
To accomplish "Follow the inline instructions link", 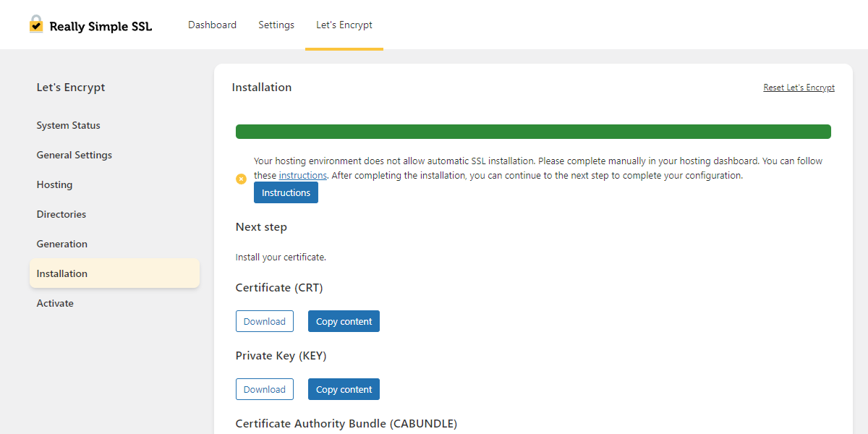I will [x=303, y=175].
